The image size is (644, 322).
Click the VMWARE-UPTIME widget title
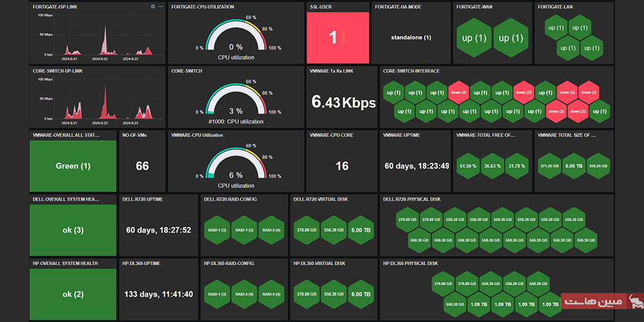point(401,135)
